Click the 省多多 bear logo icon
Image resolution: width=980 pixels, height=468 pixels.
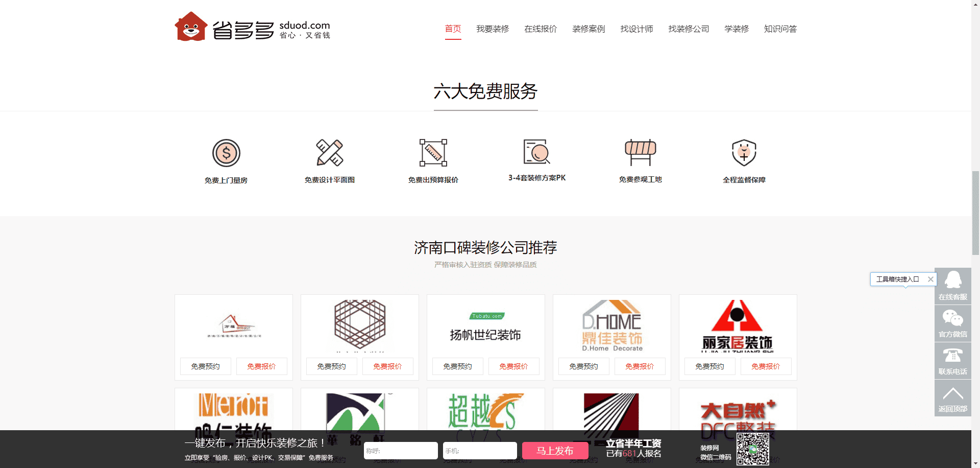(191, 27)
